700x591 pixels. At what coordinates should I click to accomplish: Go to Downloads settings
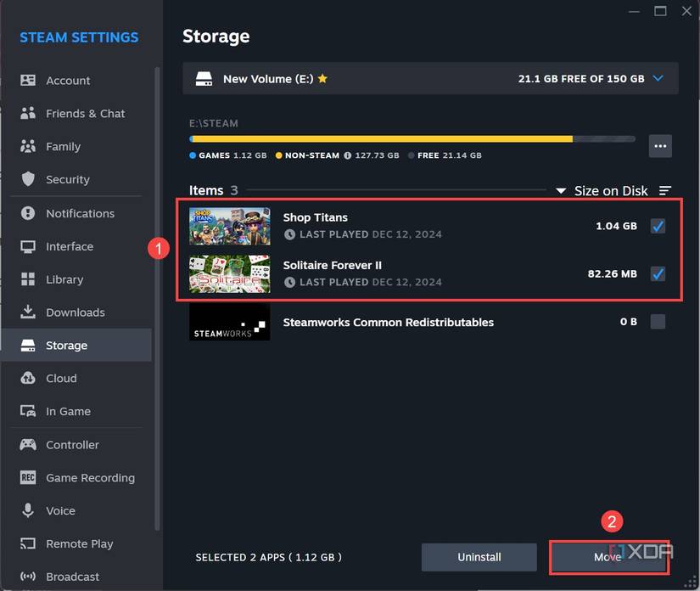coord(76,312)
